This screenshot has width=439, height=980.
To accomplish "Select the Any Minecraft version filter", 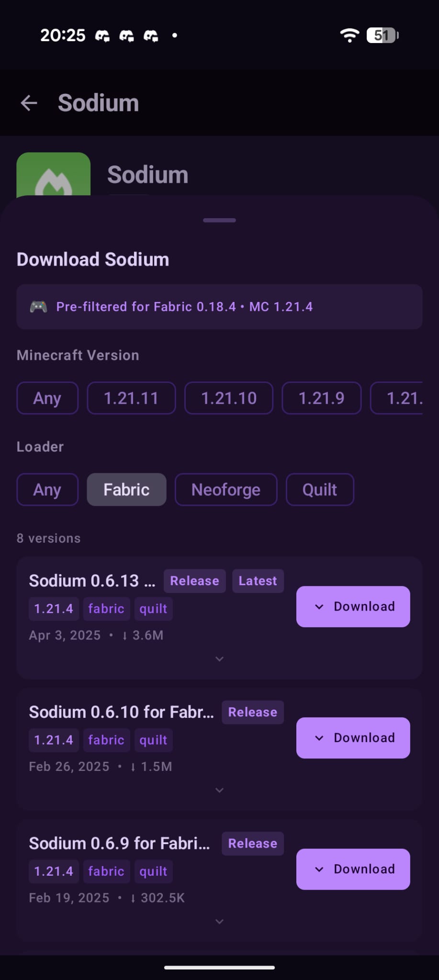I will [x=47, y=398].
